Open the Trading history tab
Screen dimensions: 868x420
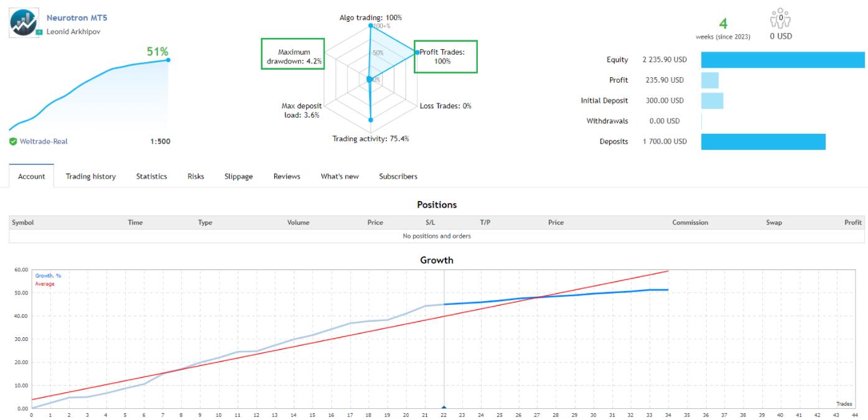pyautogui.click(x=91, y=177)
